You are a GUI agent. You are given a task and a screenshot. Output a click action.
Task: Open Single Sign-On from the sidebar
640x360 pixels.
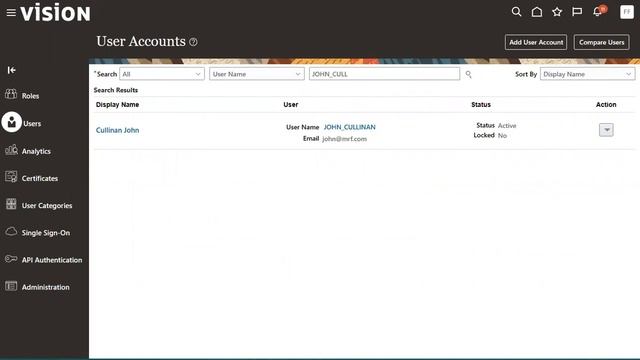coord(46,233)
